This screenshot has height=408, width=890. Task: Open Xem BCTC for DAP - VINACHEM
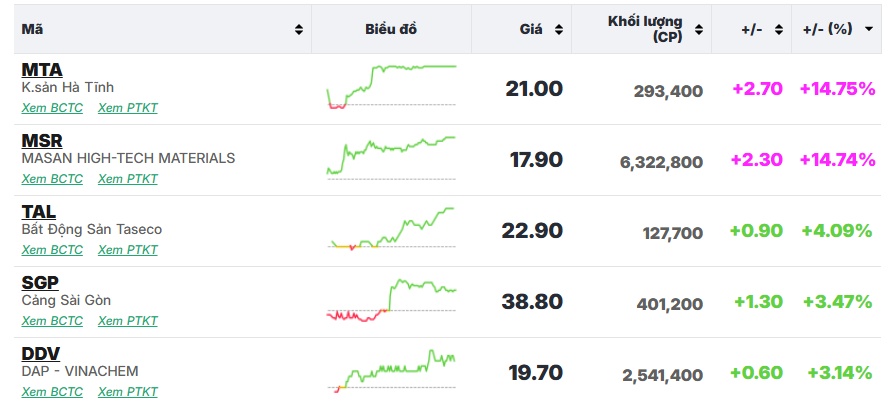tap(52, 392)
